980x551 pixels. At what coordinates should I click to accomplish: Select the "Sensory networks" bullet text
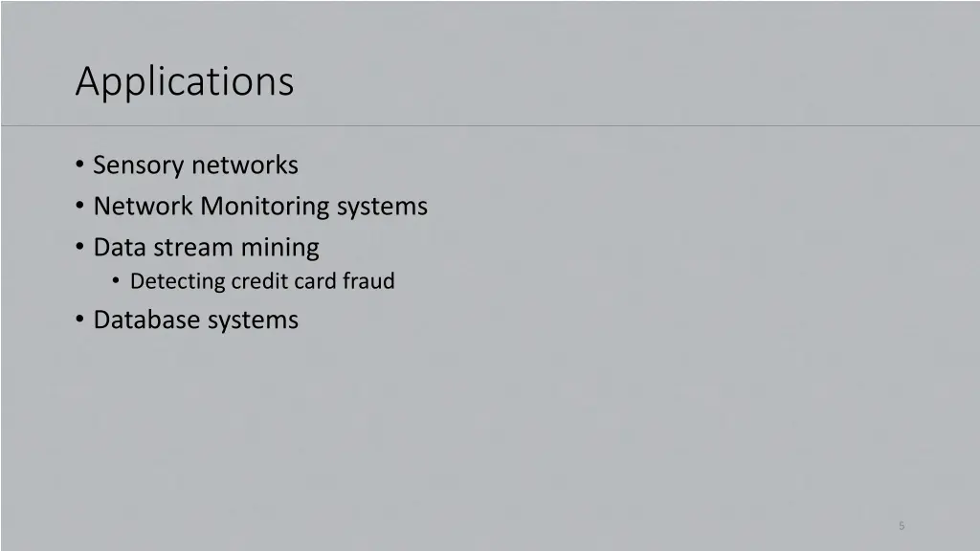click(x=195, y=165)
